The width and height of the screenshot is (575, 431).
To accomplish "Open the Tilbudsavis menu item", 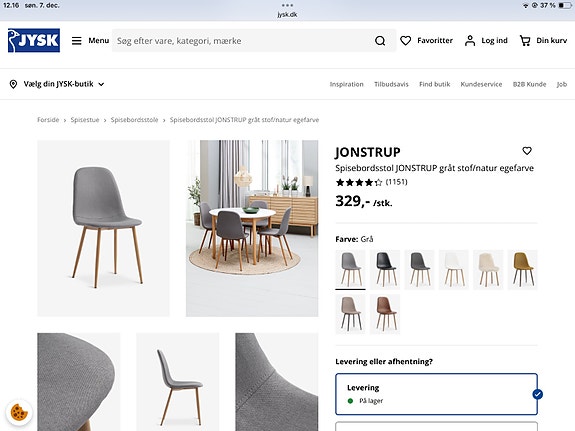I will tap(391, 84).
